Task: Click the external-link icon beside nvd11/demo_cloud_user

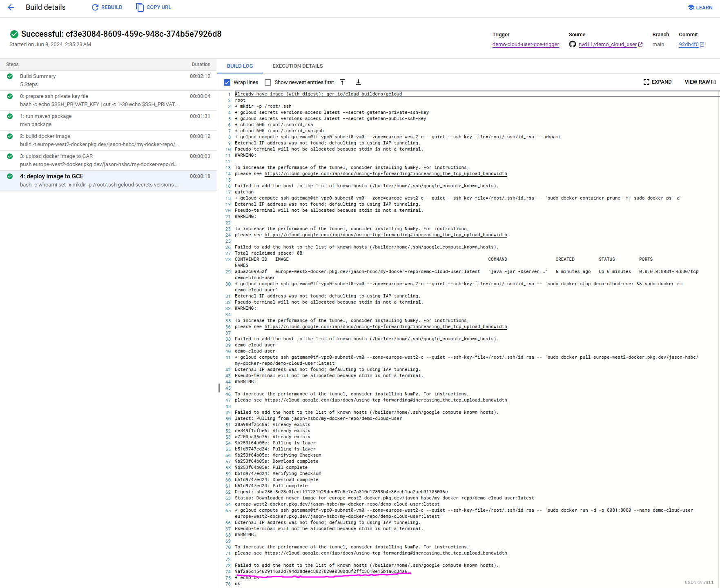Action: (x=640, y=44)
